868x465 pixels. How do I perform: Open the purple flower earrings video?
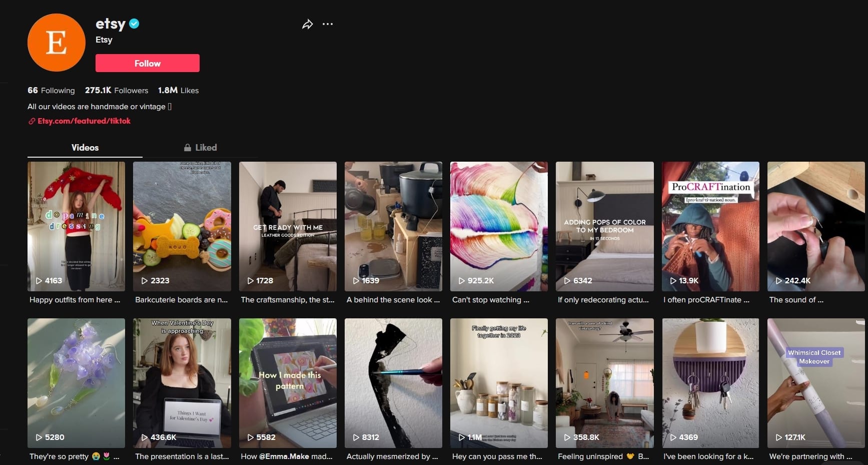coord(76,383)
